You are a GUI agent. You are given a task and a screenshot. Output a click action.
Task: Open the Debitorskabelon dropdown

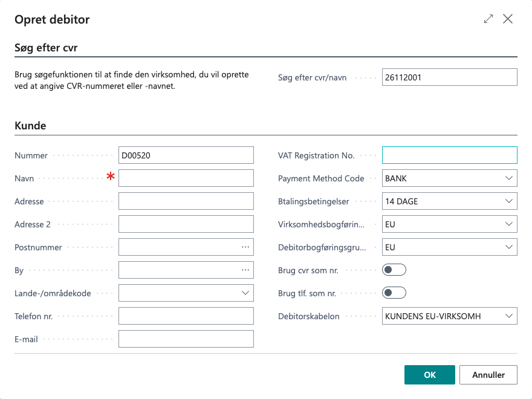pyautogui.click(x=508, y=316)
